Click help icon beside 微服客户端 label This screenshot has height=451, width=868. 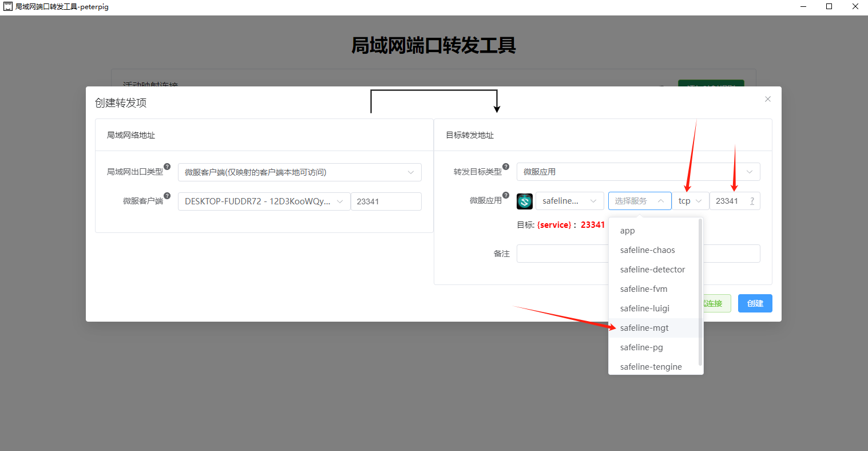[167, 196]
